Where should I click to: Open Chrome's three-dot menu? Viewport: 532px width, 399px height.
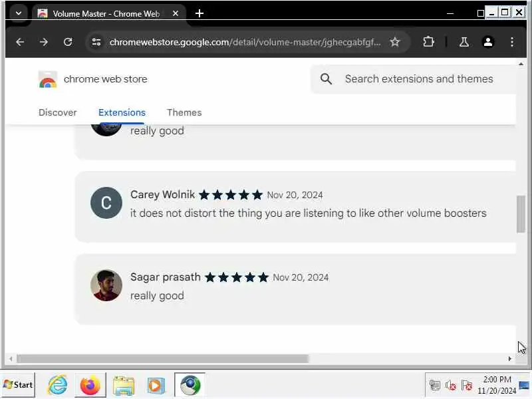[x=512, y=42]
